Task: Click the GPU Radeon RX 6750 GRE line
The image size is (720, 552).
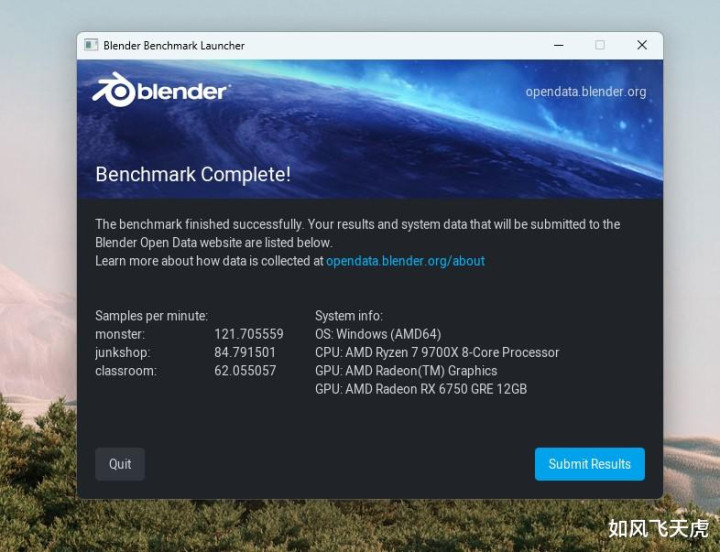Action: (x=421, y=389)
